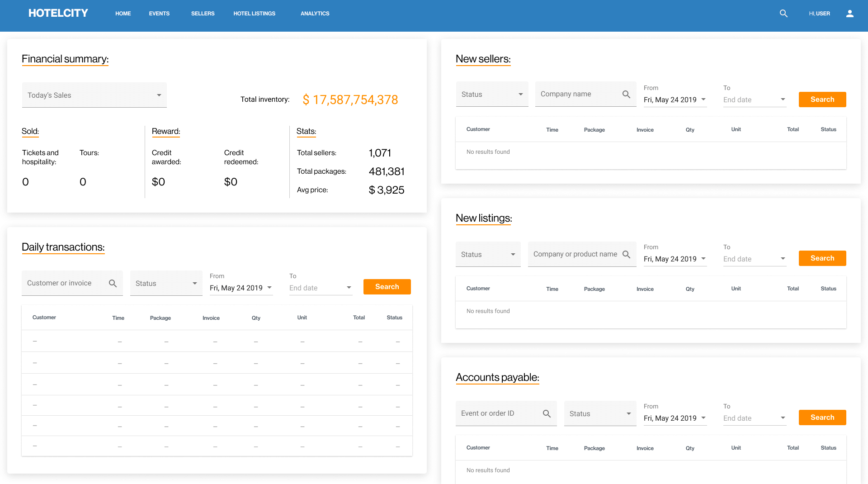Image resolution: width=868 pixels, height=484 pixels.
Task: Expand Status dropdown in Daily transactions
Action: pos(166,283)
